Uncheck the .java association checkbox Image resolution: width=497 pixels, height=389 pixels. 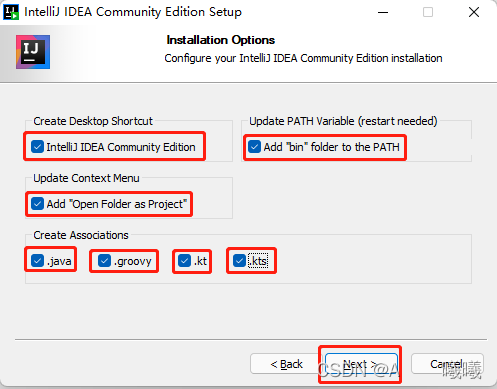[37, 261]
